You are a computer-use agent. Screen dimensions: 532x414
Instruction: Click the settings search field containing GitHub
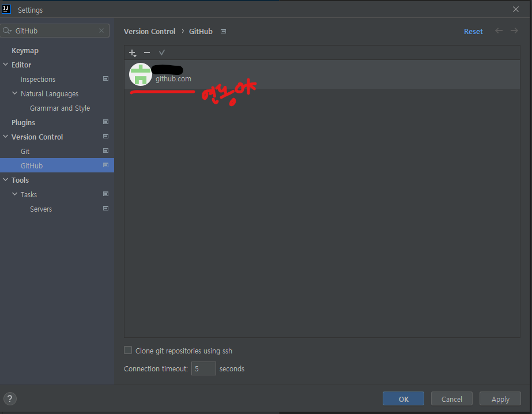click(55, 31)
